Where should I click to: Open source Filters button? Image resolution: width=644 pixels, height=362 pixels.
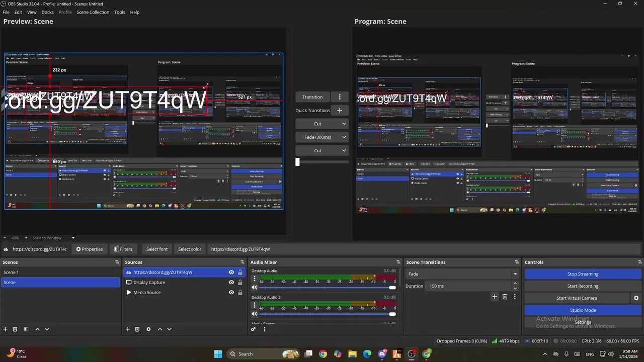[x=123, y=249]
